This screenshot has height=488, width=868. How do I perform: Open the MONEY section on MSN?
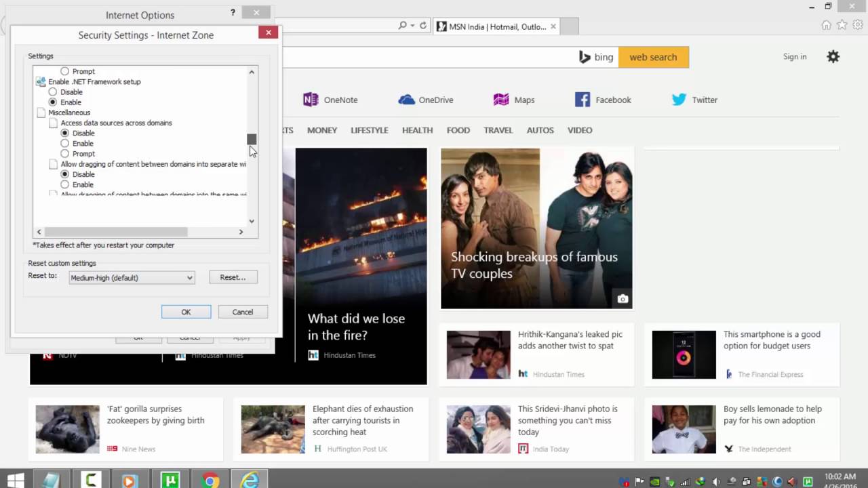(322, 130)
